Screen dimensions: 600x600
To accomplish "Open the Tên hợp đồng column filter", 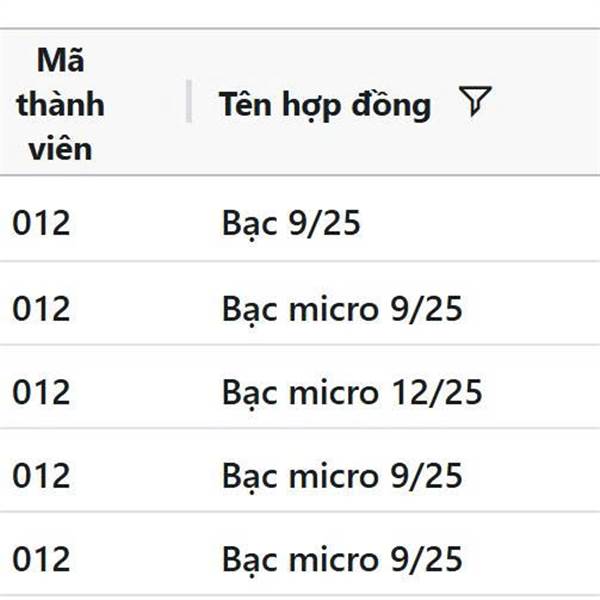I will [475, 101].
